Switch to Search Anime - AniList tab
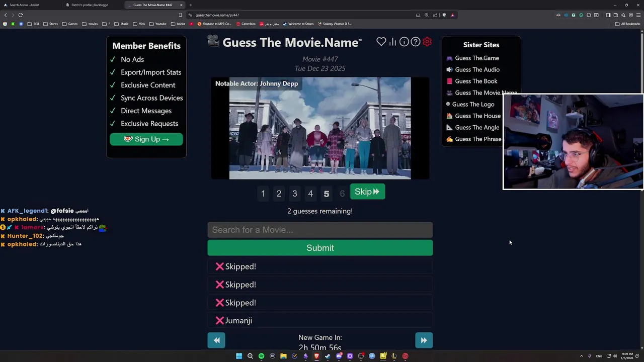The height and width of the screenshot is (362, 644). (x=30, y=5)
